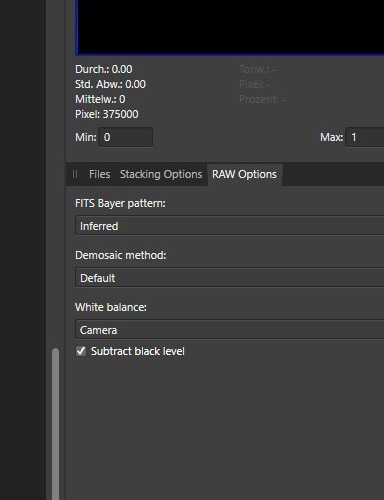The image size is (384, 500).
Task: Open the FITS Bayer pattern dropdown
Action: click(230, 226)
